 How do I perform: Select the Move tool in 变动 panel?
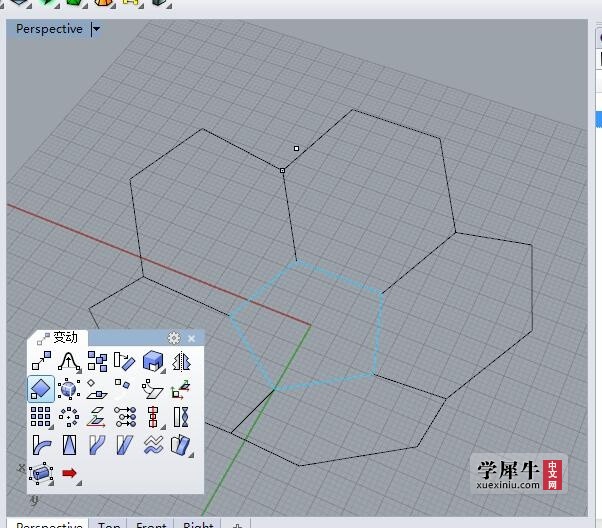41,361
